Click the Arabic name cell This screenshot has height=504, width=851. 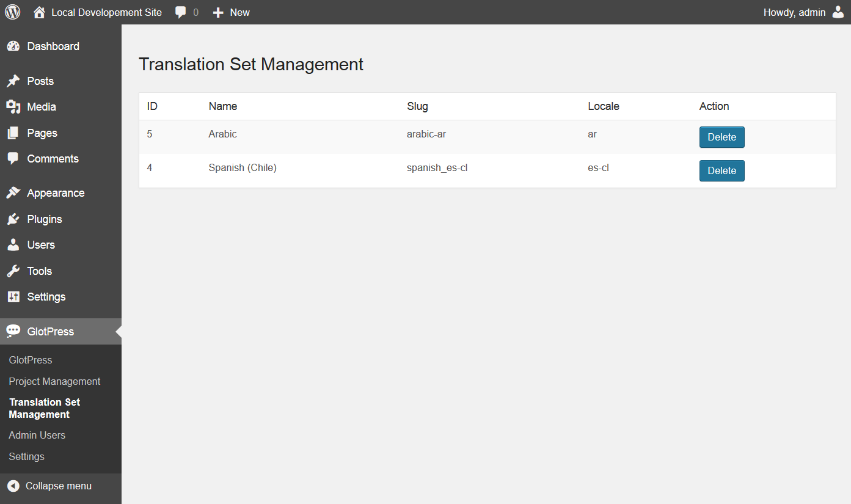[222, 134]
